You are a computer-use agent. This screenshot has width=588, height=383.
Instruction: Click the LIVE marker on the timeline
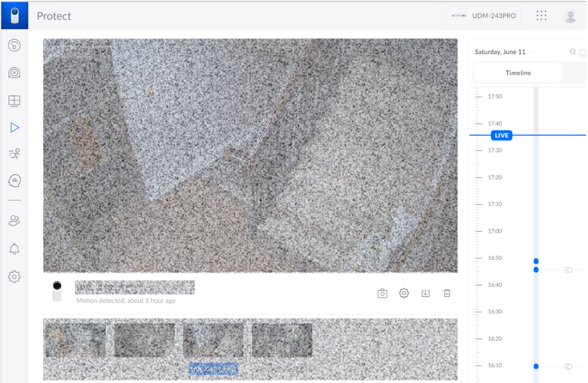point(501,135)
